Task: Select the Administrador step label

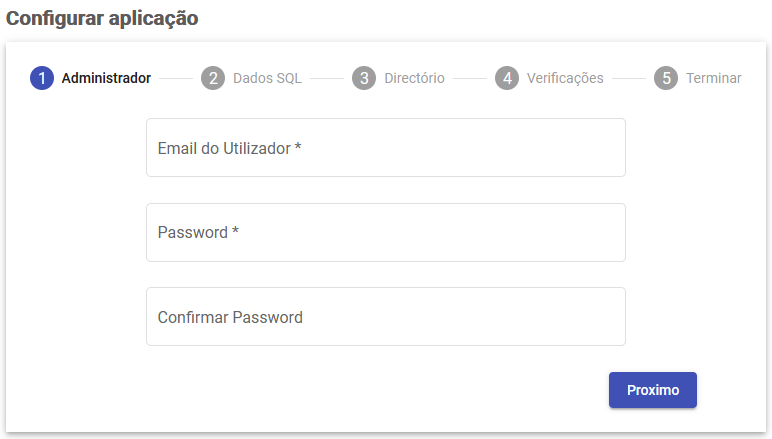Action: [106, 78]
